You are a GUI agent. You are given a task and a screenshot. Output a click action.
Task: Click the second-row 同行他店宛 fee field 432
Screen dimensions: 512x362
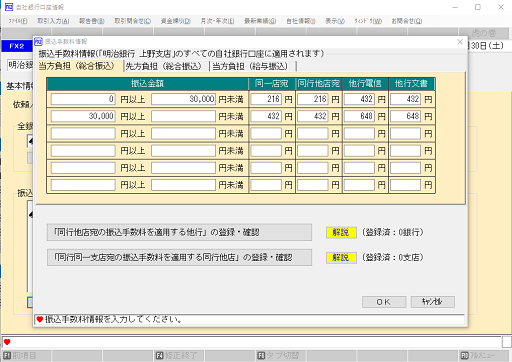[313, 116]
